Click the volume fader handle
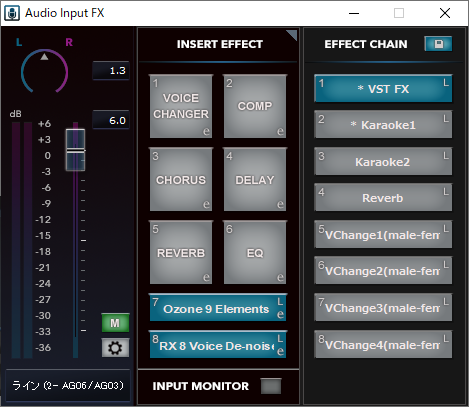469x407 pixels. point(75,150)
